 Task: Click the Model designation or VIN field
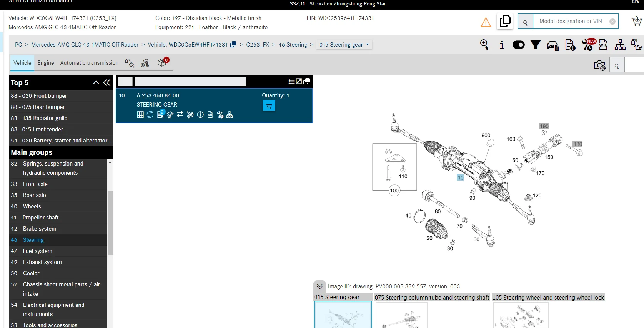pyautogui.click(x=571, y=21)
